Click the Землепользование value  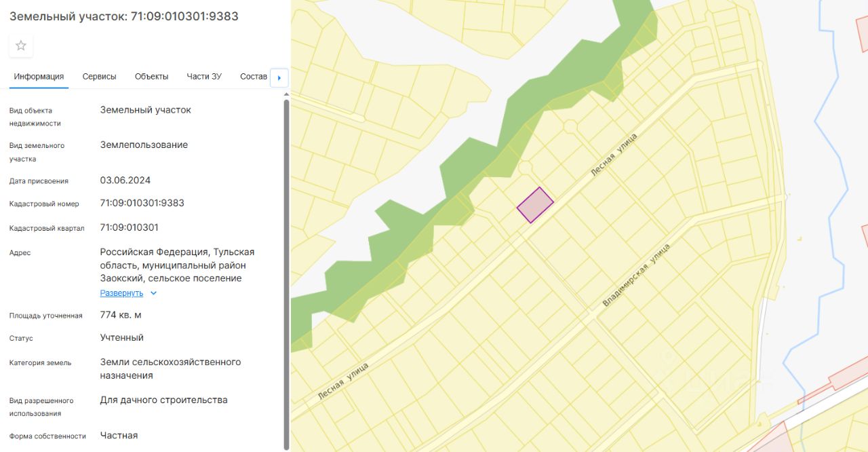144,145
